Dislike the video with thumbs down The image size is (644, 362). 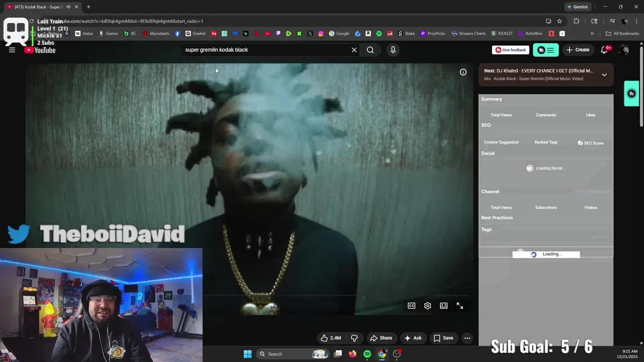tap(354, 338)
